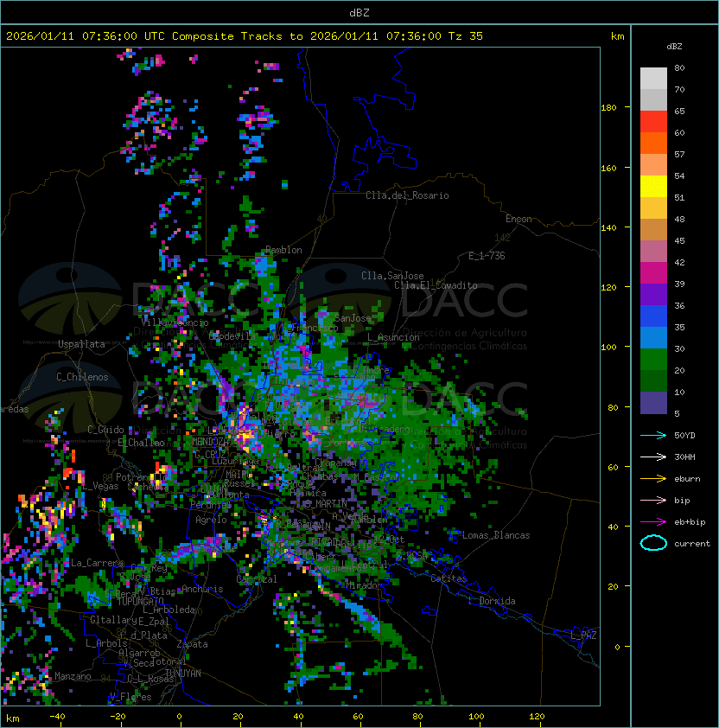719x728 pixels.
Task: Click the white 30HM track arrow in legend
Action: point(653,457)
